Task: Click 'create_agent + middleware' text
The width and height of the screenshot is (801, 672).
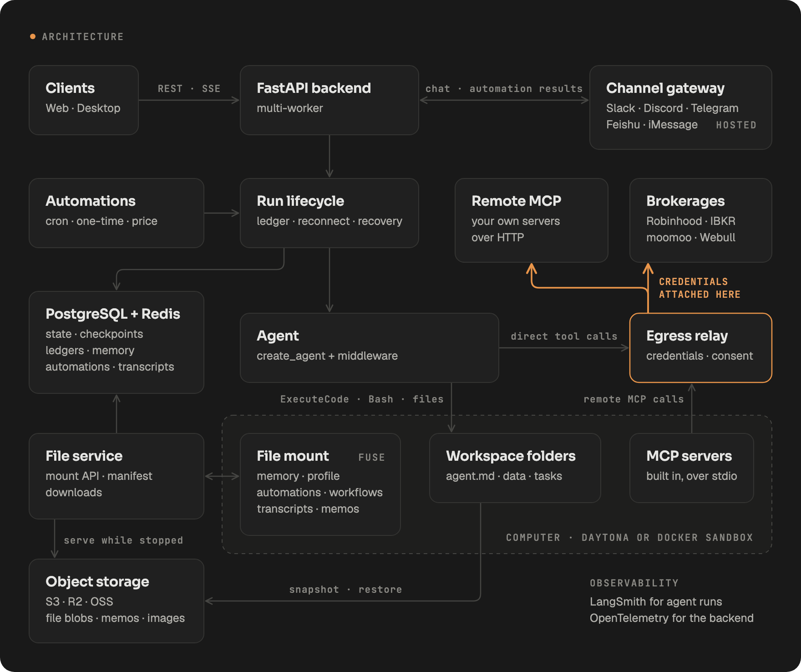Action: pos(327,356)
